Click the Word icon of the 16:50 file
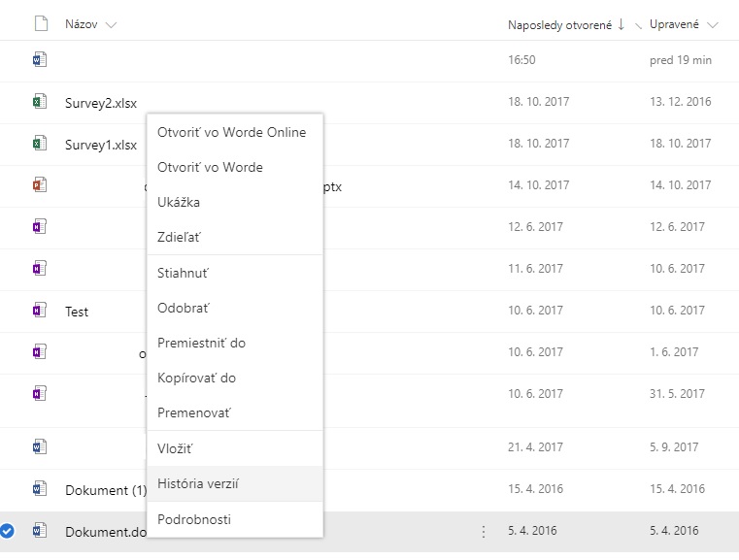 point(40,59)
